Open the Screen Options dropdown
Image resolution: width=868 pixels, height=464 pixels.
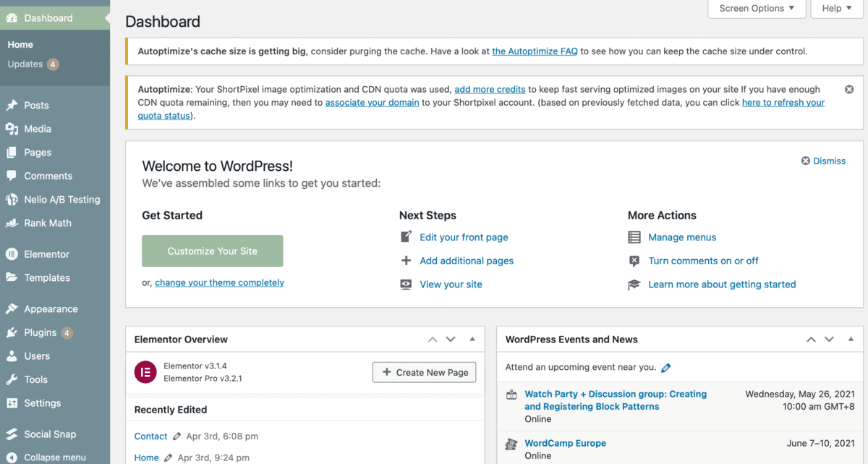click(x=757, y=9)
